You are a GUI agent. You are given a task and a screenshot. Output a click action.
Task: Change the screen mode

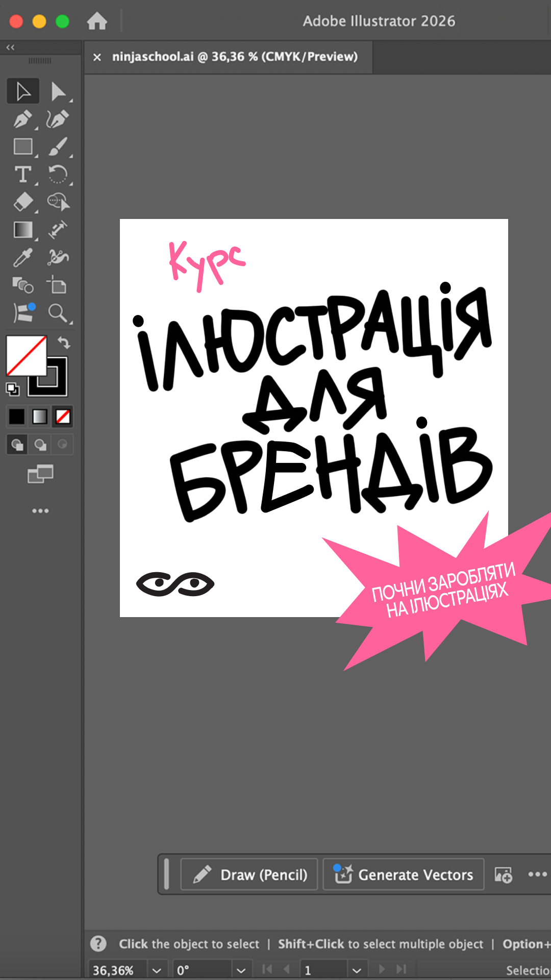tap(40, 474)
